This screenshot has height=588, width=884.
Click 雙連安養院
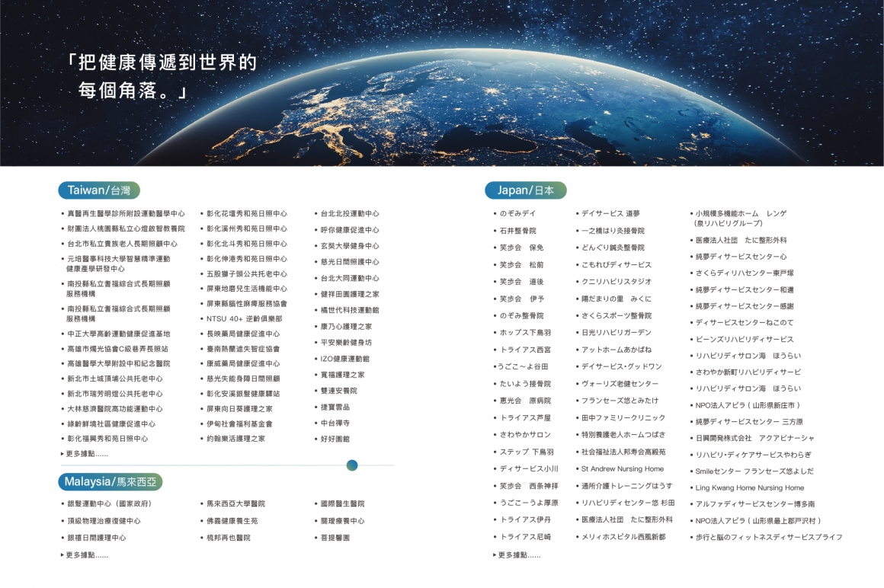[338, 391]
